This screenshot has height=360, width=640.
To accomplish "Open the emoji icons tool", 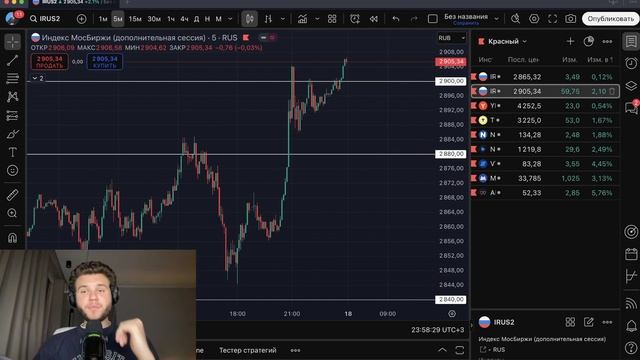I will click(13, 170).
